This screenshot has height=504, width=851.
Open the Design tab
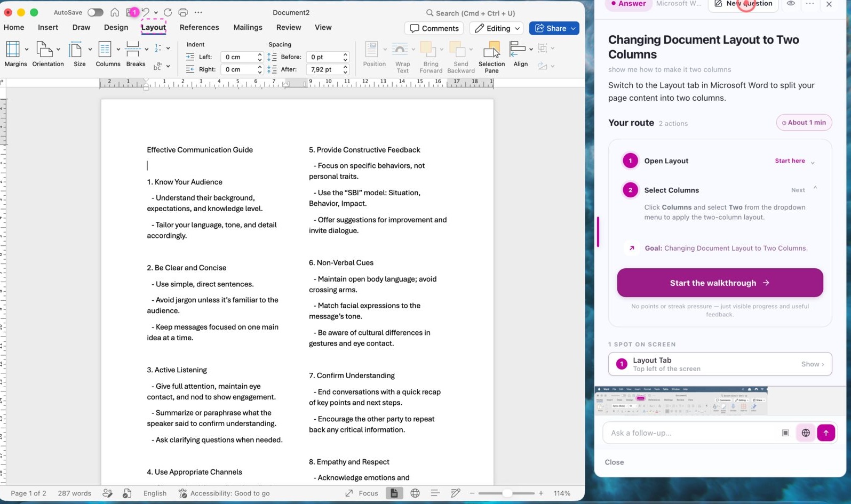[x=116, y=27]
